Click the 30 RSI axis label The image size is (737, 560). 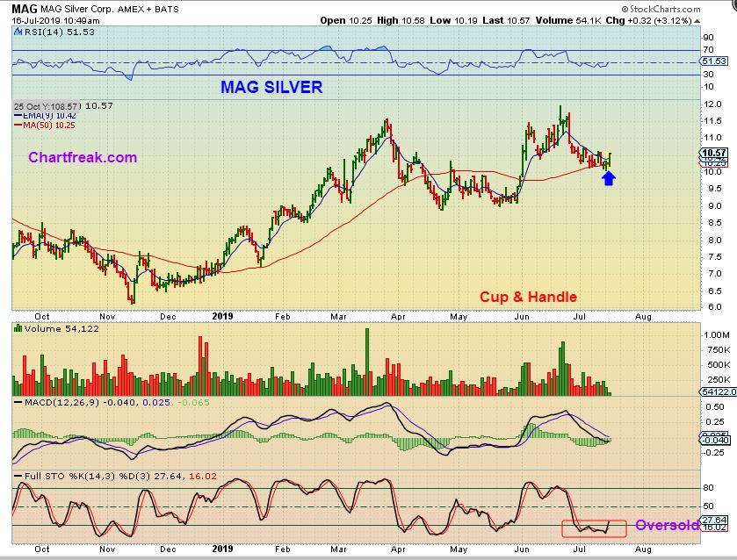click(708, 75)
